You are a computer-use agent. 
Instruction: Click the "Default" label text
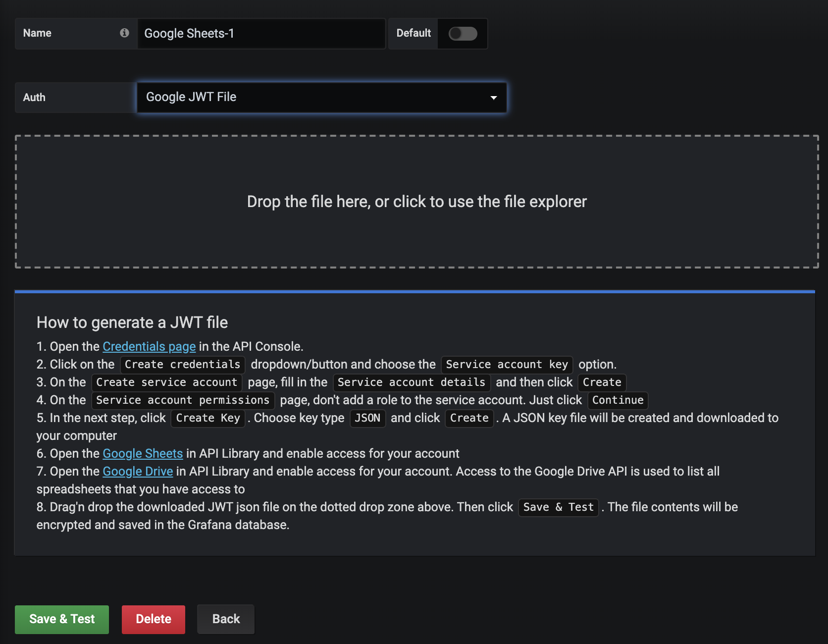pyautogui.click(x=414, y=33)
